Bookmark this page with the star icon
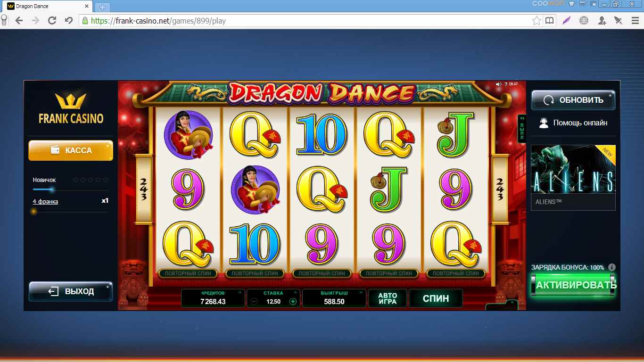 (x=537, y=21)
